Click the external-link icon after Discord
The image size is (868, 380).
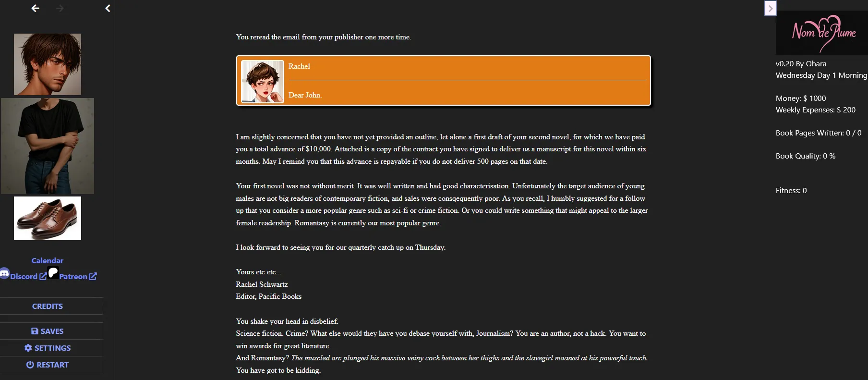(x=43, y=276)
